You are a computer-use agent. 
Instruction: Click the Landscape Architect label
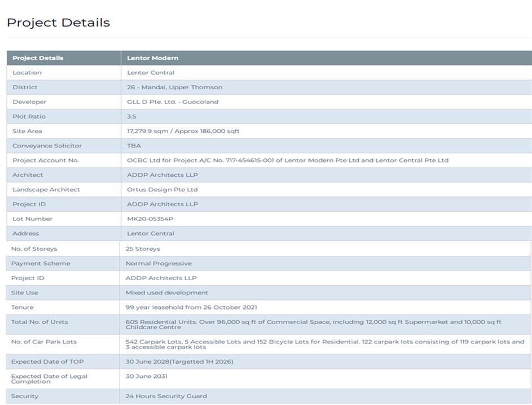[46, 190]
